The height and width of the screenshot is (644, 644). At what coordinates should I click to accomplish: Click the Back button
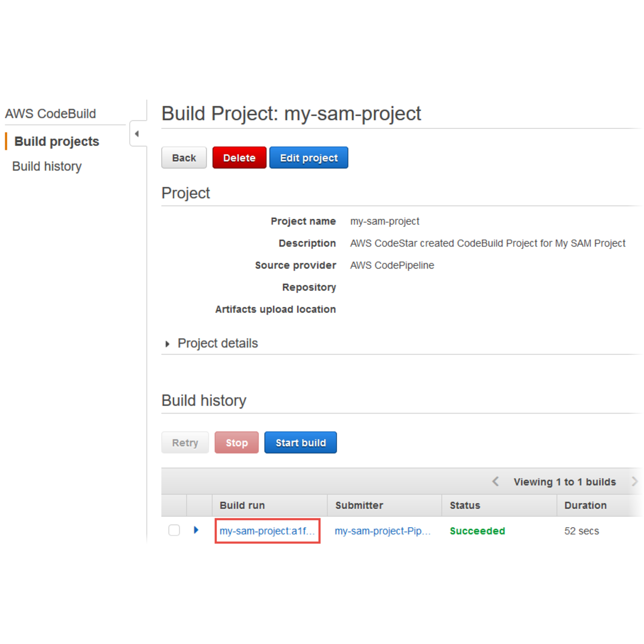(184, 157)
